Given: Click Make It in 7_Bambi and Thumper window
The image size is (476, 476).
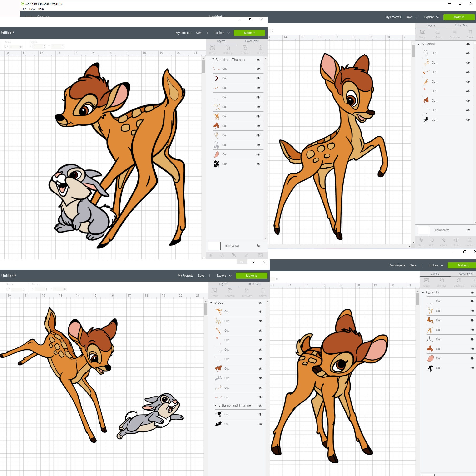Looking at the screenshot, I should coord(249,33).
